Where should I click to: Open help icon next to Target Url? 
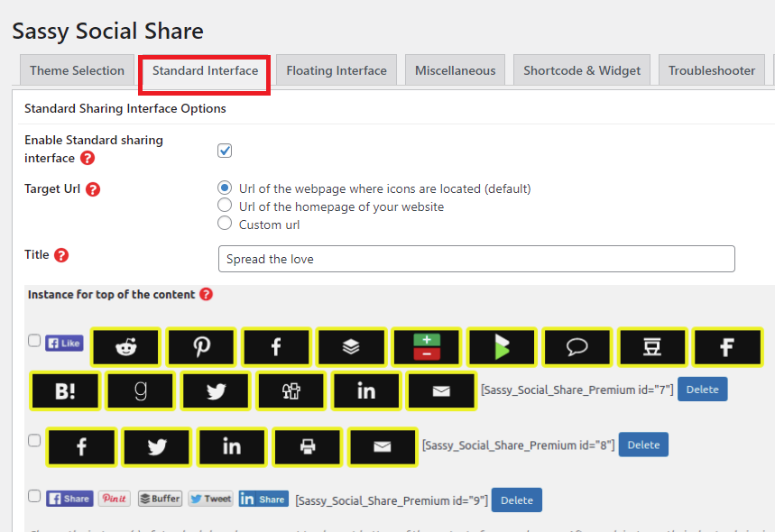[93, 189]
